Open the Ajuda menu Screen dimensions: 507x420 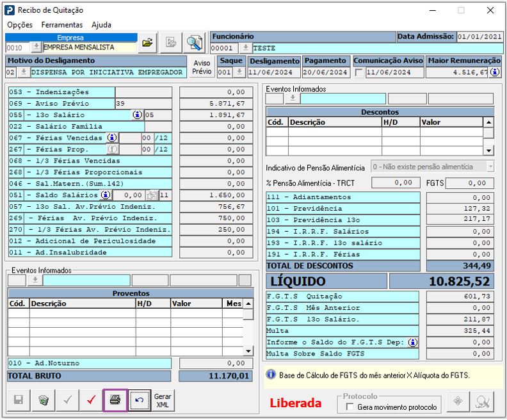[101, 24]
